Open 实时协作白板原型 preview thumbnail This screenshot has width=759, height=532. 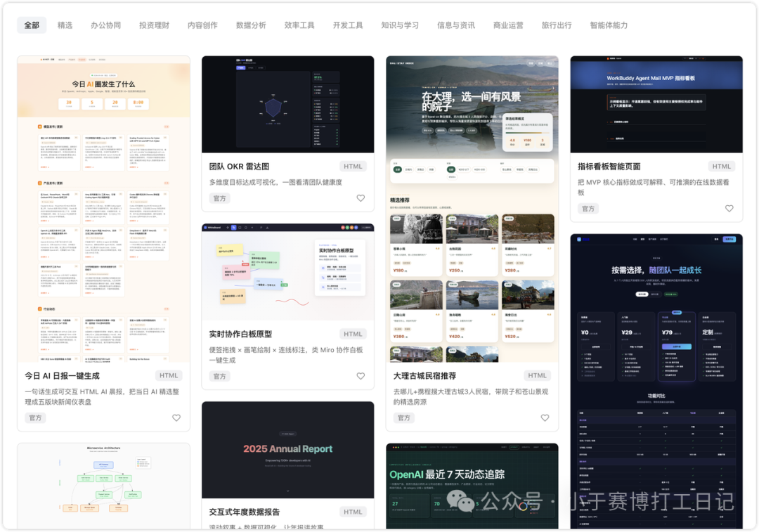pos(288,271)
